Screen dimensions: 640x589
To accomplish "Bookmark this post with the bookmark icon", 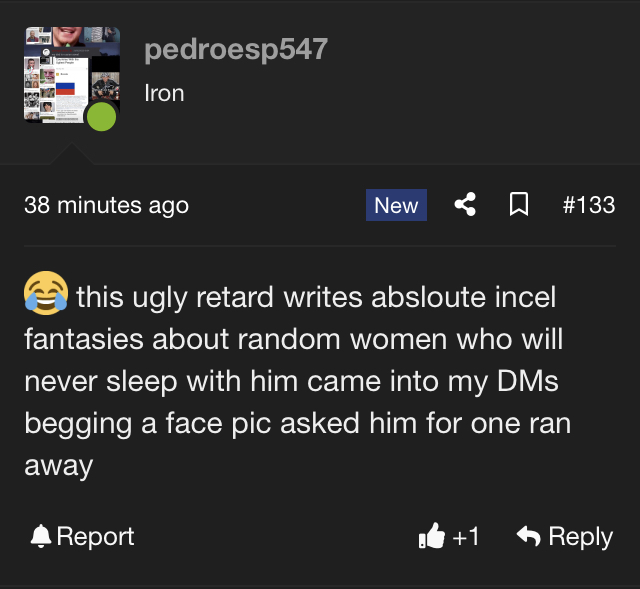I will [519, 204].
